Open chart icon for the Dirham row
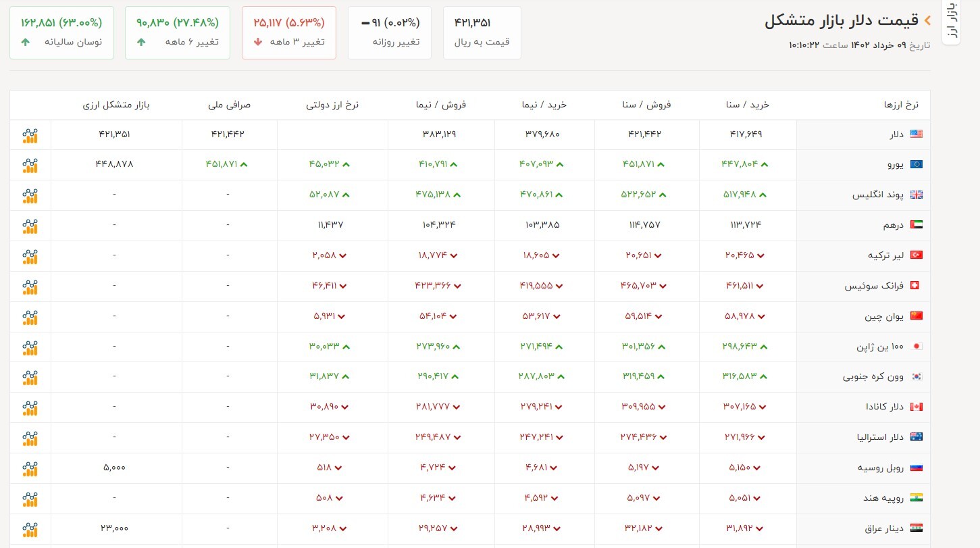980x548 pixels. [x=30, y=226]
